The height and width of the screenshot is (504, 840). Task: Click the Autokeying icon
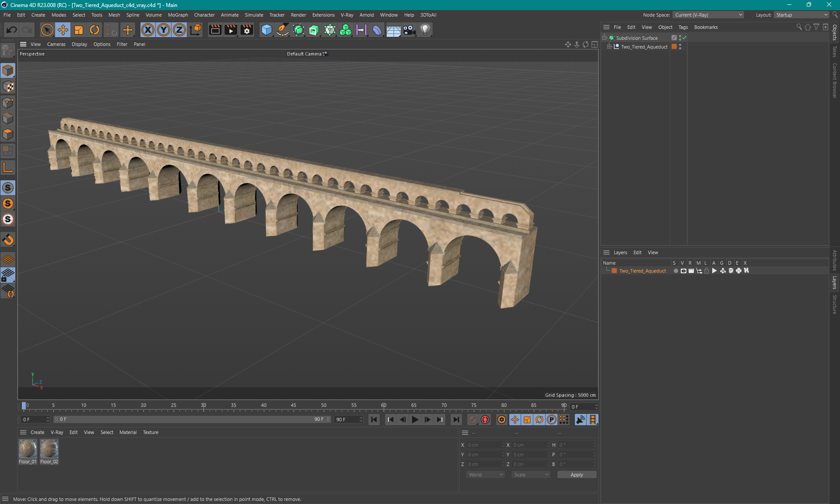485,420
